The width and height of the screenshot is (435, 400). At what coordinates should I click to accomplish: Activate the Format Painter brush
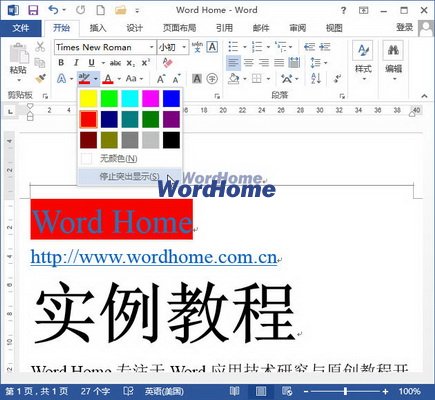click(40, 79)
